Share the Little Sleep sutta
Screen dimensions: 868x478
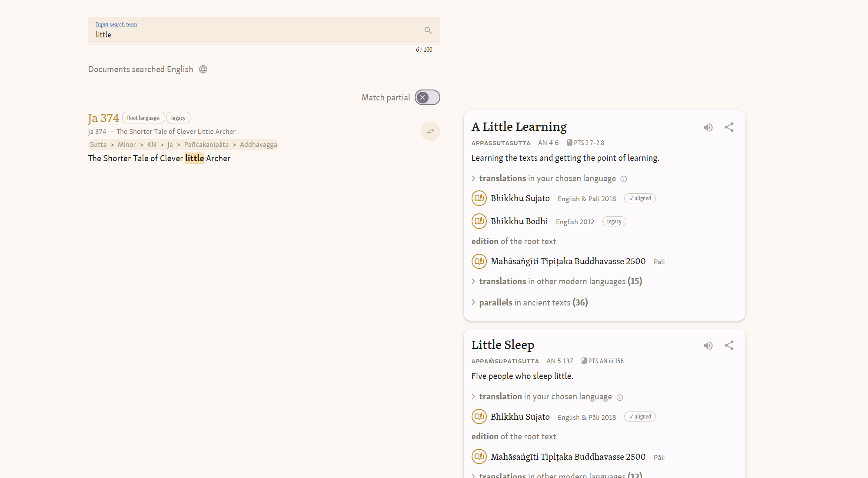[729, 345]
